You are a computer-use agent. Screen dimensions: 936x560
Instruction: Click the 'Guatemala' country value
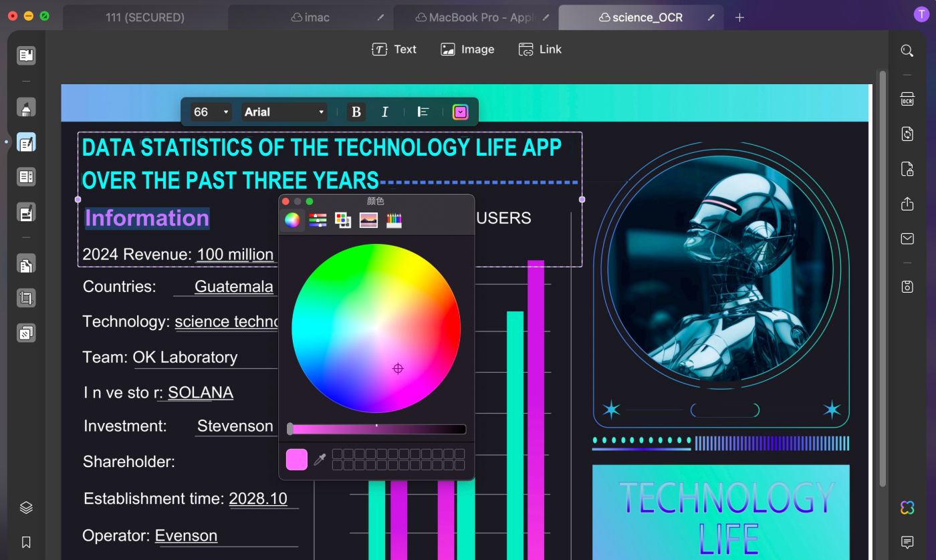[234, 287]
